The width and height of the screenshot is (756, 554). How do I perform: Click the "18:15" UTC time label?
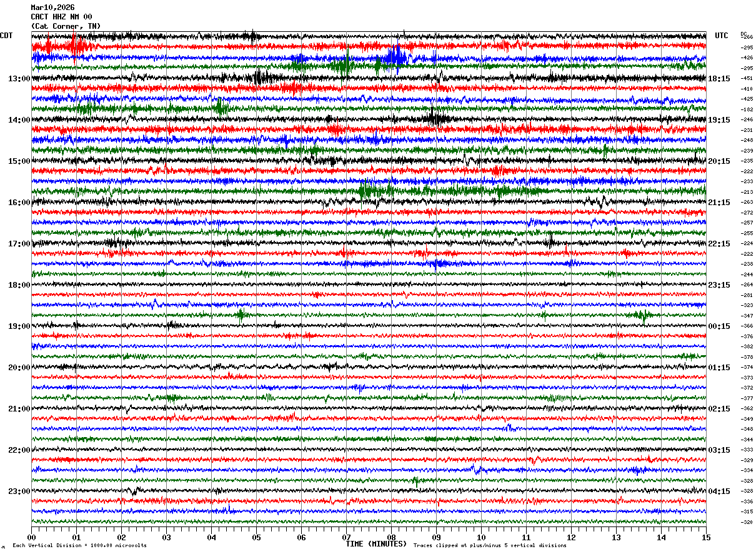720,79
